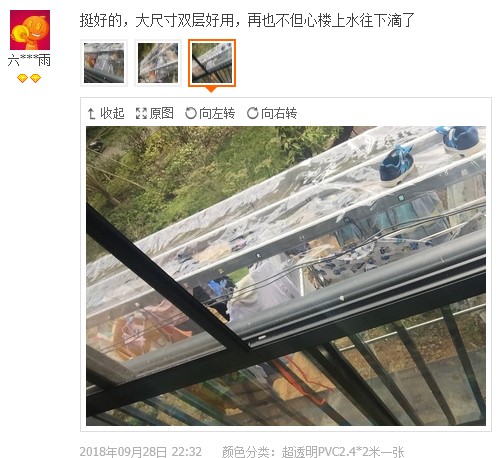
Task: Click the 颜色分类 超透明PVC2.4*2米一张 text
Action: 313,452
